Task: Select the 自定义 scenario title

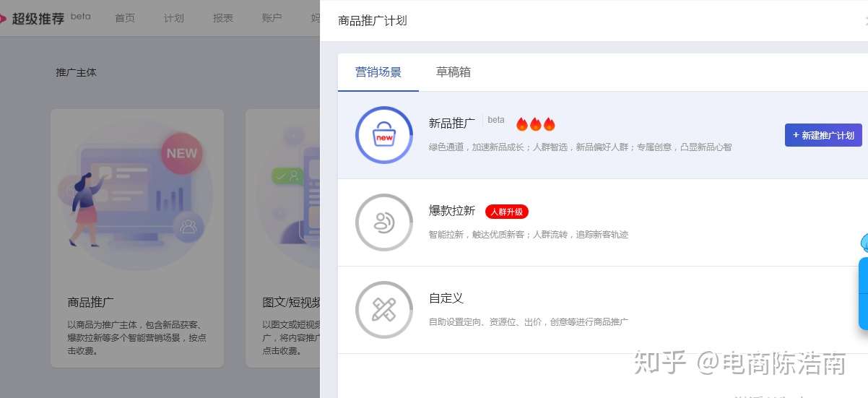Action: [446, 298]
